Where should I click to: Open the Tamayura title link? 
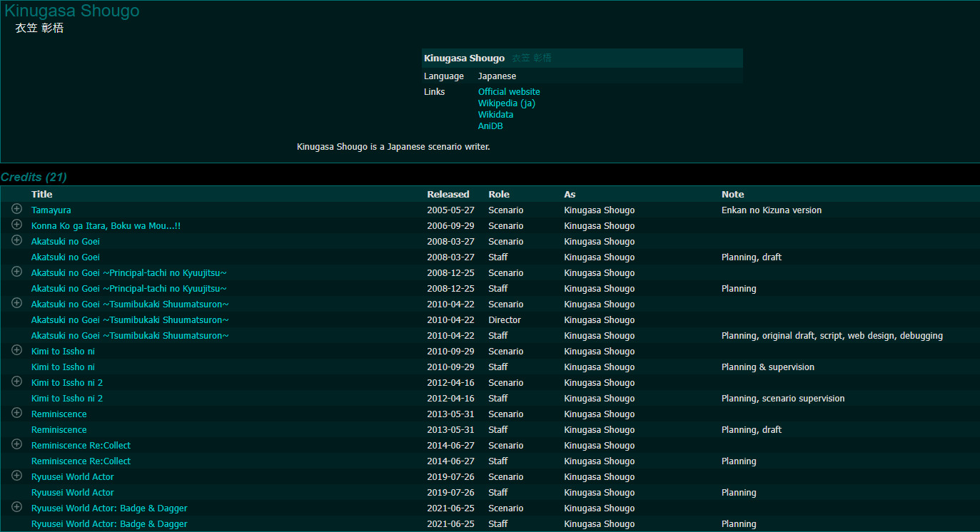click(51, 210)
